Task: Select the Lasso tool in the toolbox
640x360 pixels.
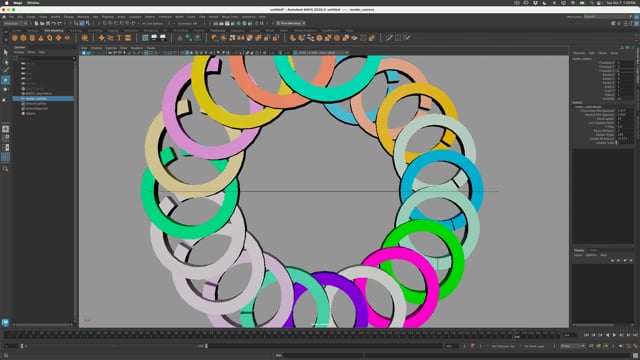Action: (5, 62)
